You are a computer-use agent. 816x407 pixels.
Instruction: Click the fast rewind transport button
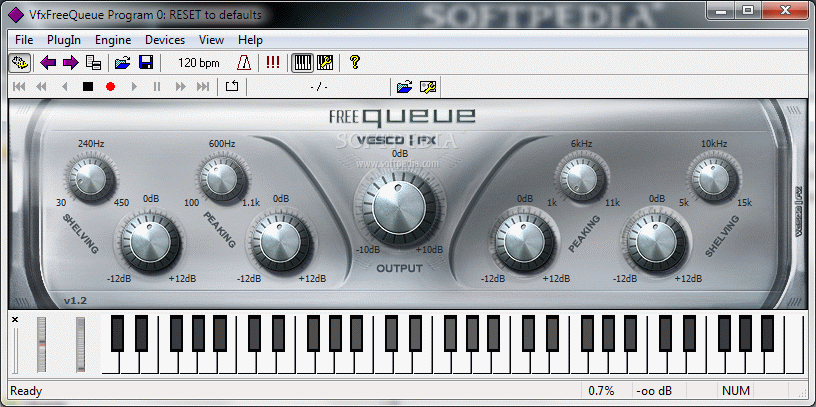[42, 87]
